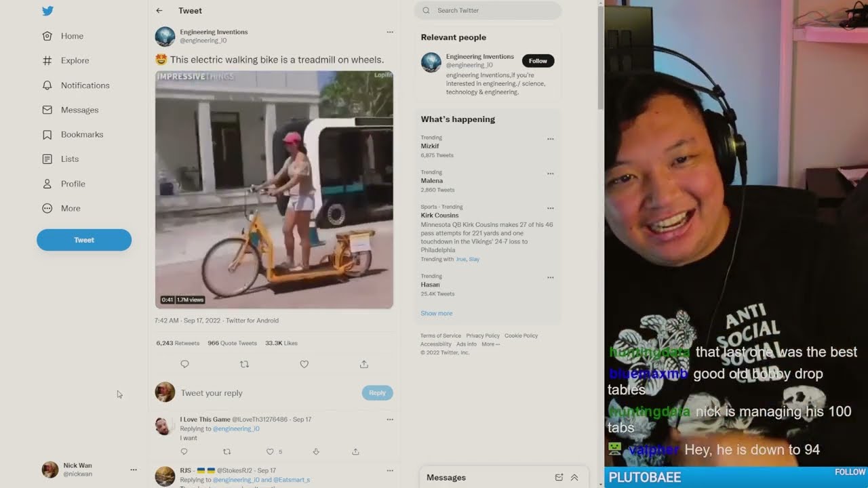The width and height of the screenshot is (868, 488).
Task: Open Privacy Policy link
Action: click(483, 335)
